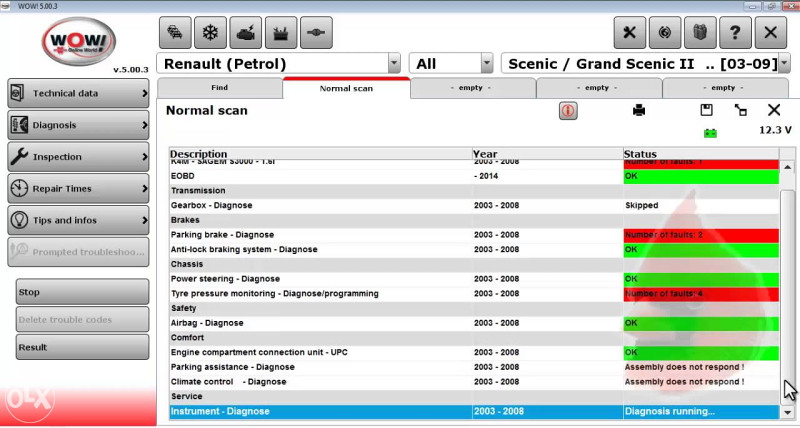Close the Normal scan panel
The height and width of the screenshot is (428, 800).
click(x=774, y=110)
